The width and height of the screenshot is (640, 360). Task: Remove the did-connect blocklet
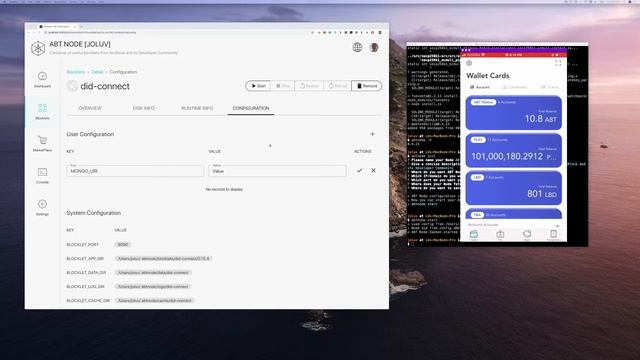point(367,86)
